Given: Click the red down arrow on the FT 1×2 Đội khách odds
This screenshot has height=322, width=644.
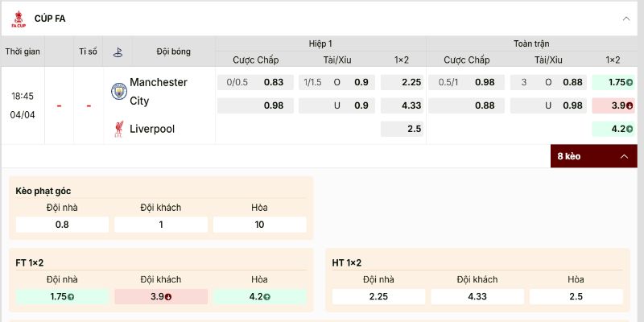Looking at the screenshot, I should (x=167, y=297).
